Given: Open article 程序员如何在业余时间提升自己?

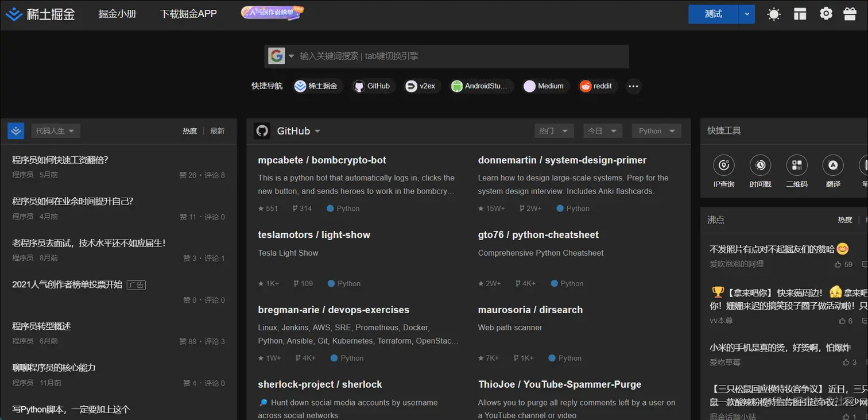Looking at the screenshot, I should (x=72, y=201).
